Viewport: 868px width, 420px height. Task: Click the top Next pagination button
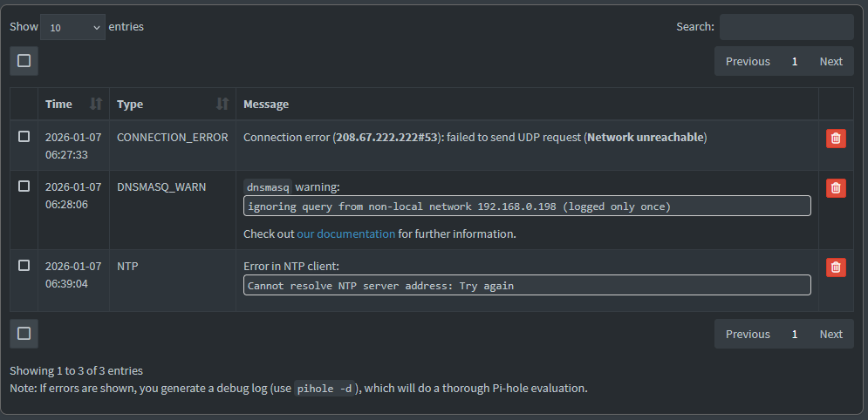[830, 61]
